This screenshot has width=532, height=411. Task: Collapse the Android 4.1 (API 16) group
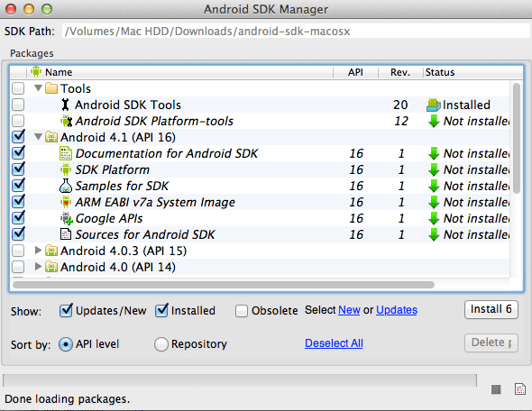pos(39,137)
